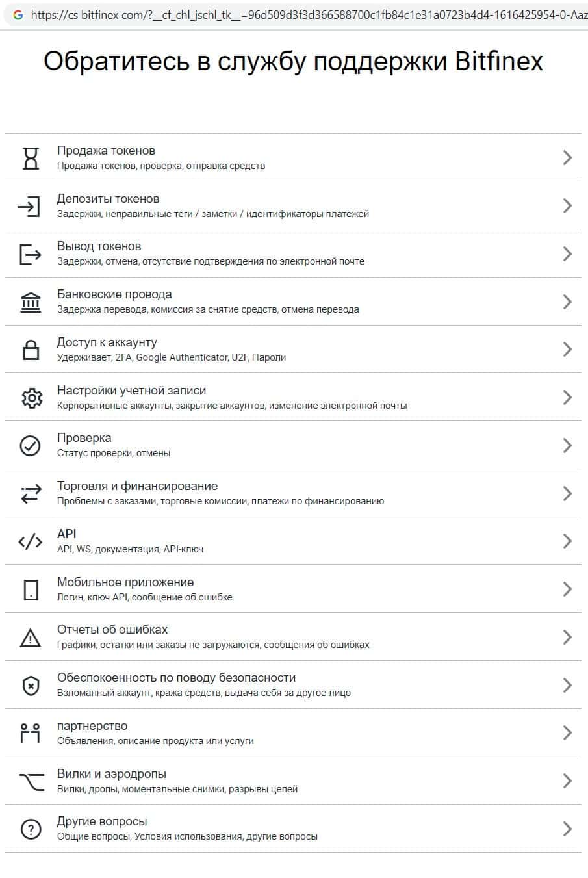The height and width of the screenshot is (878, 588).
Task: Click the deposit arrow icon for Депозиты токенов
Action: click(29, 206)
